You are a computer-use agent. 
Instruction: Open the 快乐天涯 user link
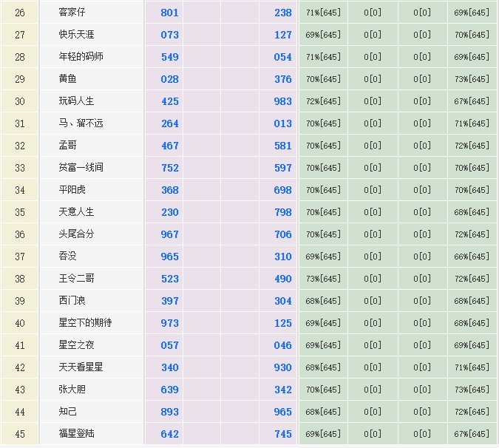coord(76,35)
